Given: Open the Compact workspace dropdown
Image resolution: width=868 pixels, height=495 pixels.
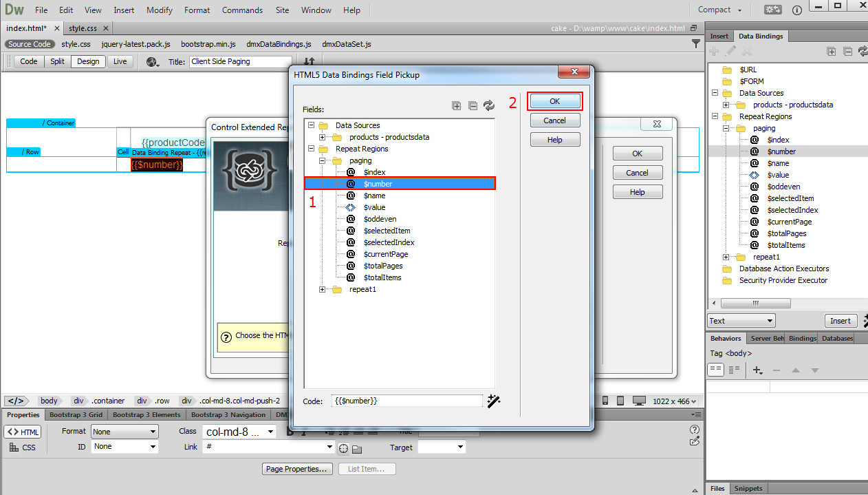Looking at the screenshot, I should coord(719,10).
